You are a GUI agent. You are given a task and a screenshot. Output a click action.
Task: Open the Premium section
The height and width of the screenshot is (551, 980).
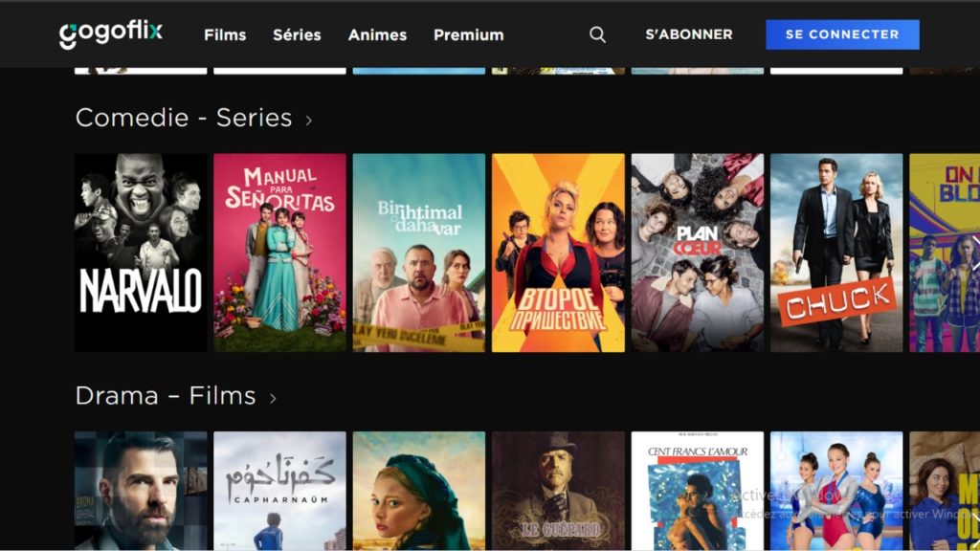[x=469, y=35]
